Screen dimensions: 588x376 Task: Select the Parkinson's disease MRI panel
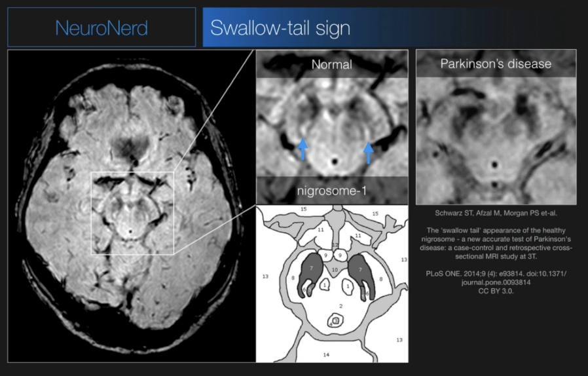pos(496,127)
